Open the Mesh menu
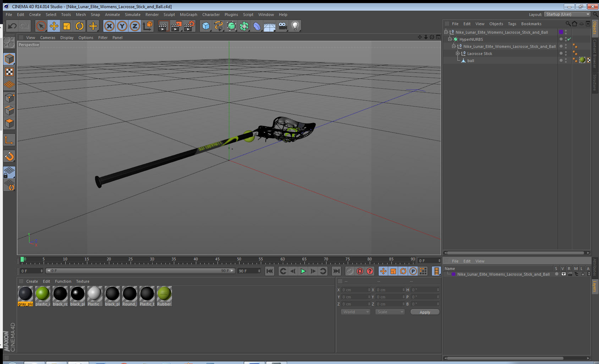This screenshot has width=599, height=364. click(81, 15)
